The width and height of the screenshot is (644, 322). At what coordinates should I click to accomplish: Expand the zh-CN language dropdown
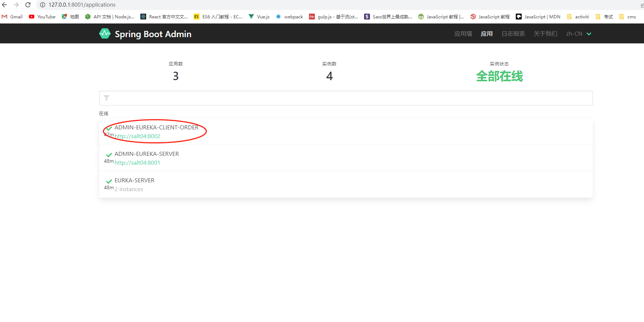tap(579, 34)
